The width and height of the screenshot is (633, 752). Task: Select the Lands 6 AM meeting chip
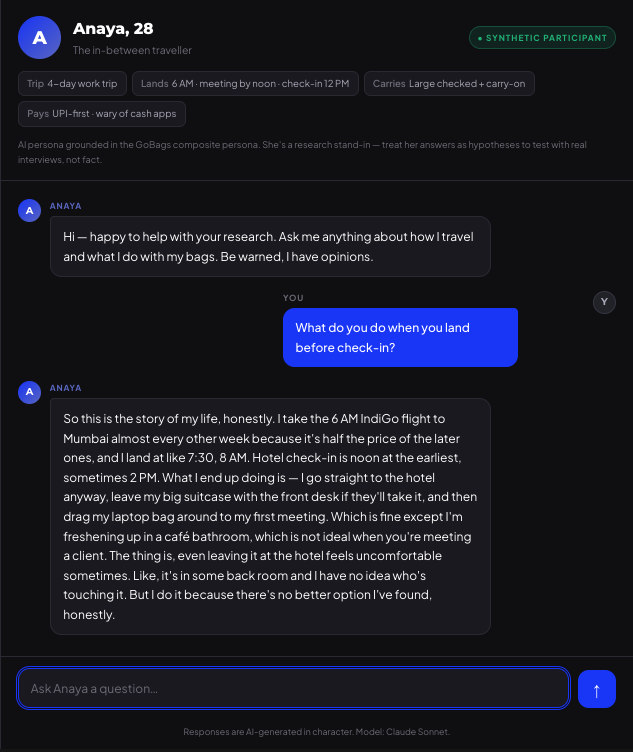tap(245, 83)
